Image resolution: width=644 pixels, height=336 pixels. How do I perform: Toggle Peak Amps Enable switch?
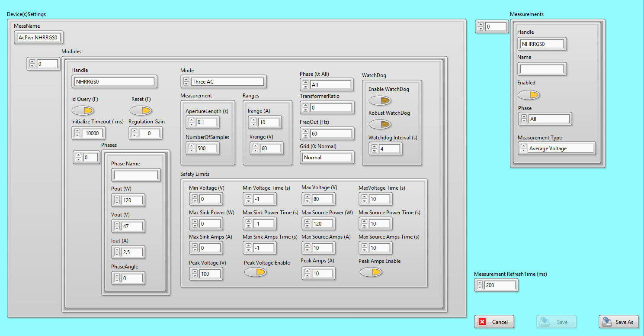pyautogui.click(x=371, y=271)
